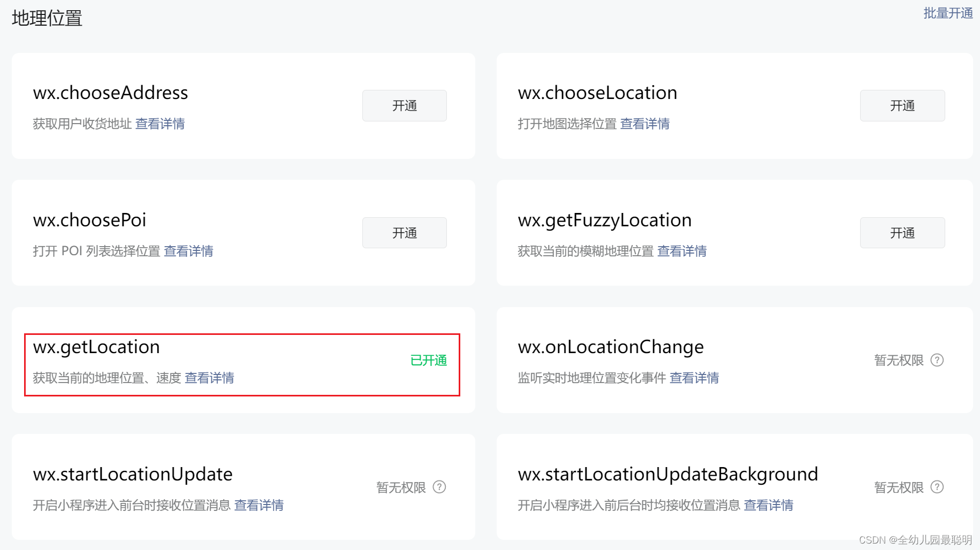Open 查看详情 for wx.startLocationUpdate
Viewport: 980px width, 550px height.
[259, 505]
